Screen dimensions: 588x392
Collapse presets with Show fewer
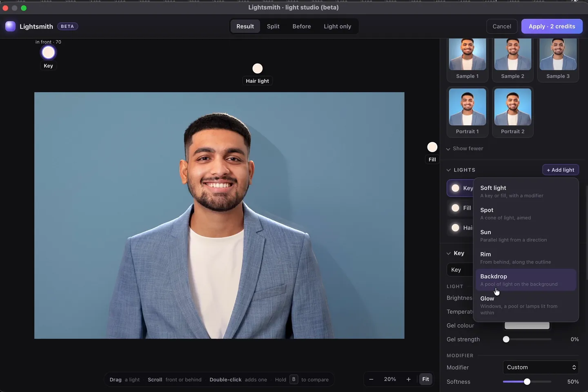pyautogui.click(x=465, y=148)
